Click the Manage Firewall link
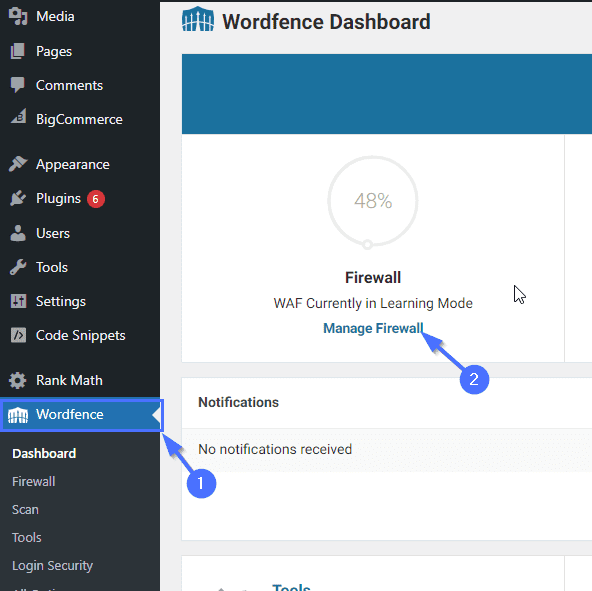This screenshot has height=591, width=592. click(x=373, y=328)
